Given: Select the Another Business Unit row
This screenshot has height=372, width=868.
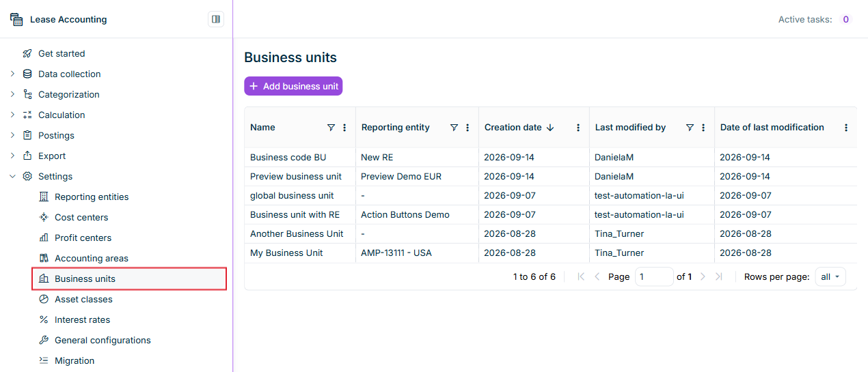Looking at the screenshot, I should (x=550, y=233).
